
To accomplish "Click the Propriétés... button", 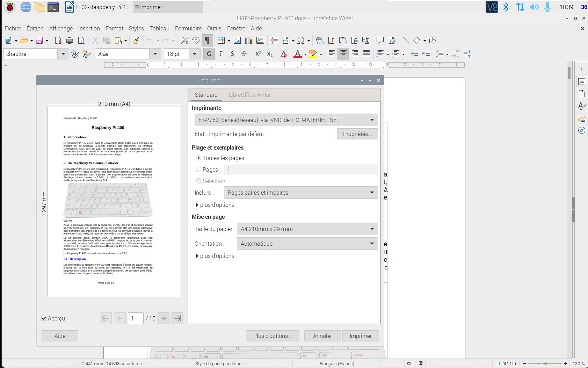I will tap(357, 134).
